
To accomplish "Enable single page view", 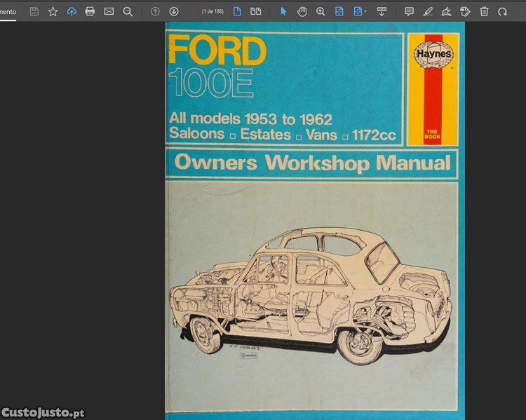I will [x=237, y=11].
